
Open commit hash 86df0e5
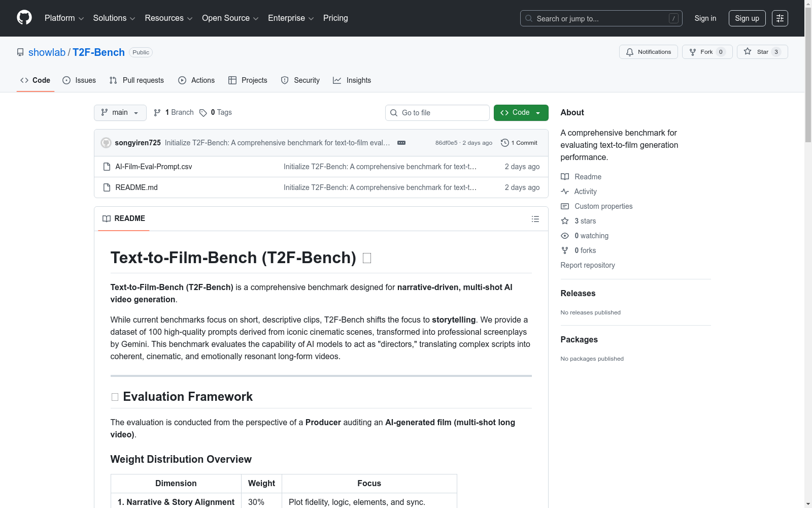[446, 143]
